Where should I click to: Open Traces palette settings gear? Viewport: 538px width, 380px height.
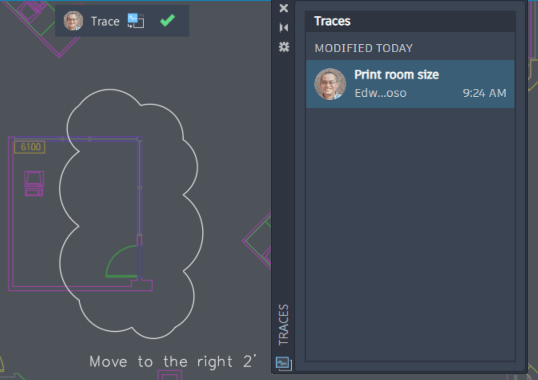(x=284, y=47)
